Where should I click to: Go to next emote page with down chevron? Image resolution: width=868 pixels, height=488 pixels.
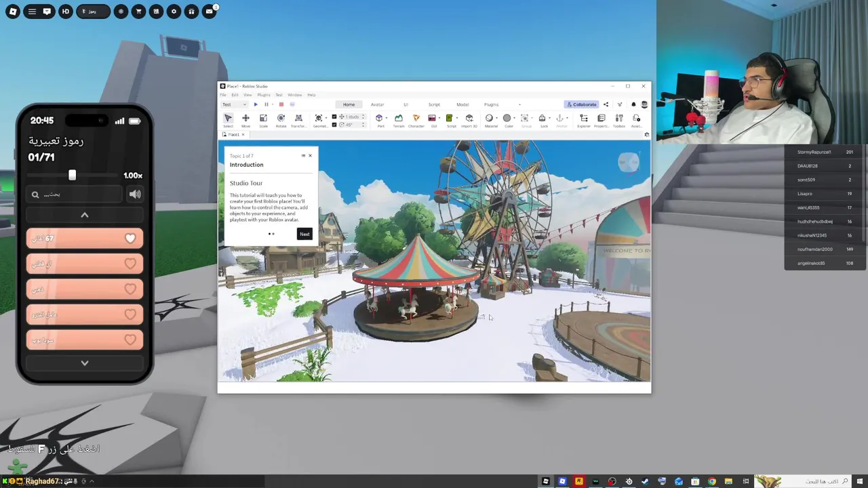(85, 363)
